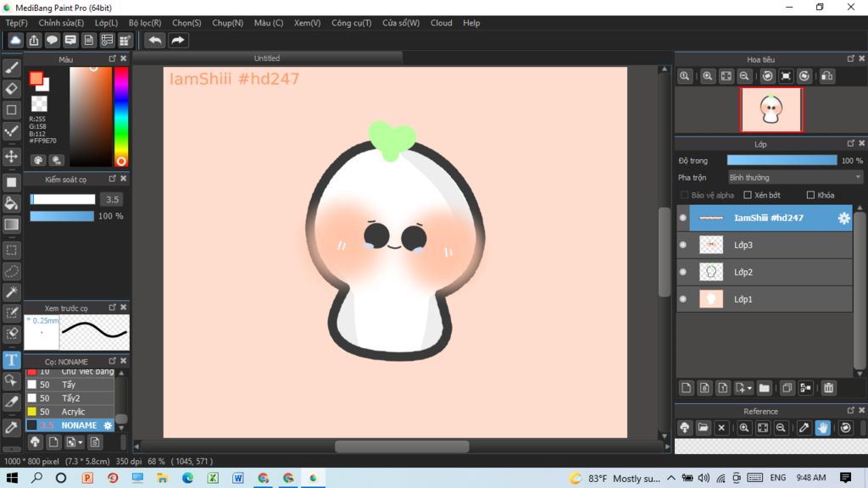Screen dimensions: 868x488
Task: Adjust the Độ trong opacity slider
Action: click(782, 160)
